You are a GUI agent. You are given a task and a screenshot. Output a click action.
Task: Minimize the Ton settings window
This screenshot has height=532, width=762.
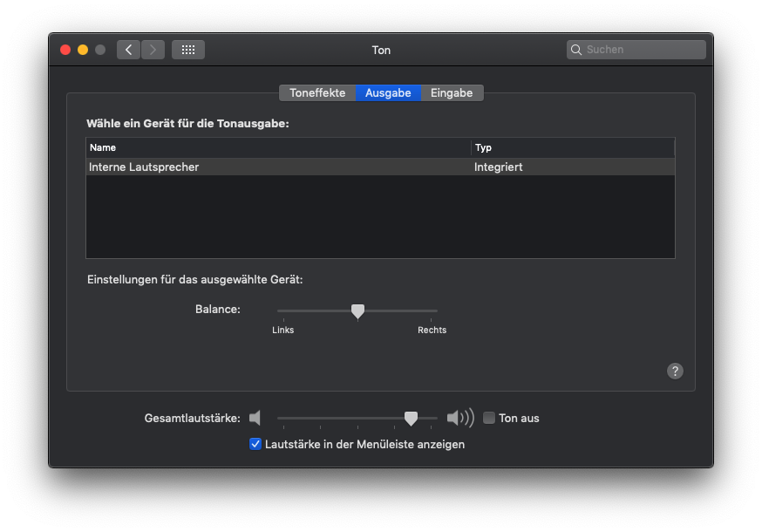click(x=83, y=50)
